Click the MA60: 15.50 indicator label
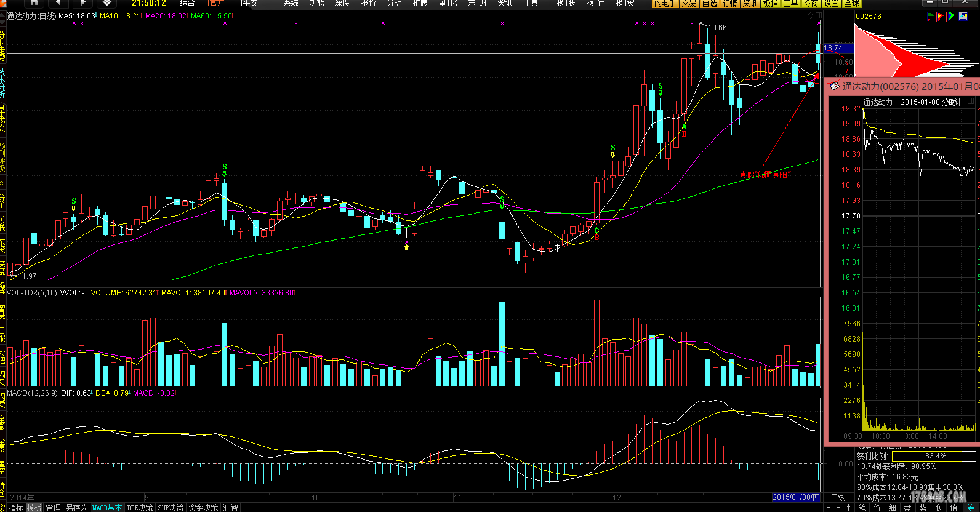 (x=212, y=16)
